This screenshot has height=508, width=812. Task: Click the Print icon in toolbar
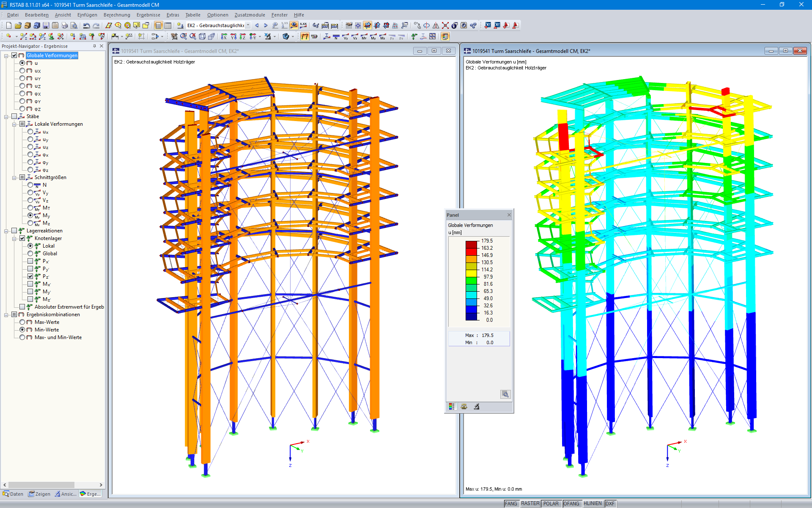(64, 25)
